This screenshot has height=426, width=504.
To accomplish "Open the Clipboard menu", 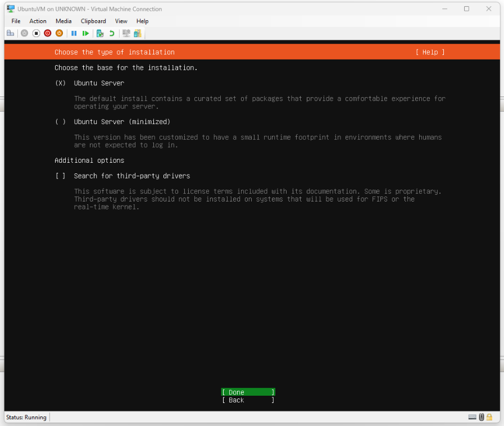I will (93, 21).
